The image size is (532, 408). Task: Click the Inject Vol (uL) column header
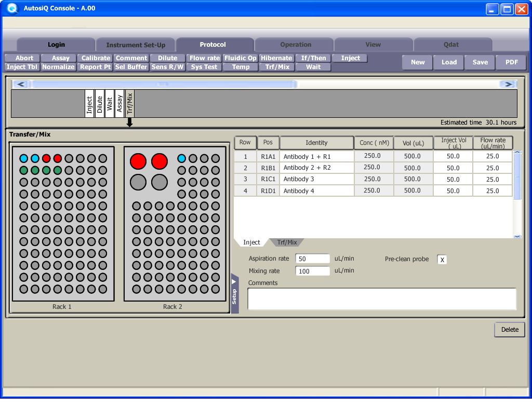[x=453, y=143]
